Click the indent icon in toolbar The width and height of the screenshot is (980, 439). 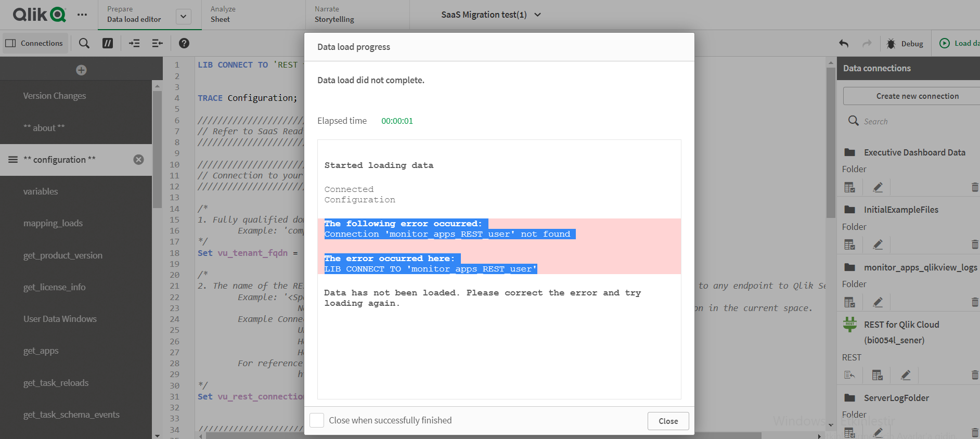click(x=134, y=43)
